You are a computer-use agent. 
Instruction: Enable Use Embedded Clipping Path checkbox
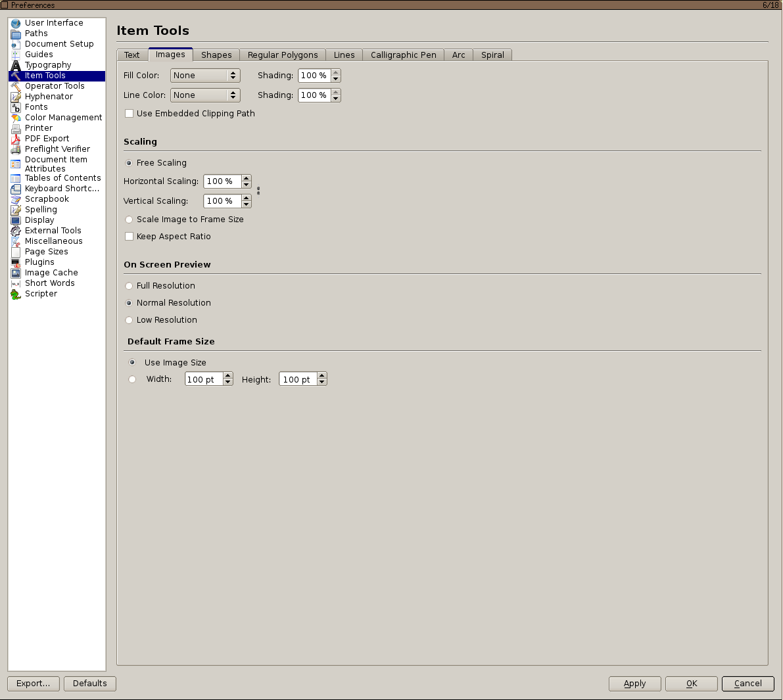tap(130, 114)
